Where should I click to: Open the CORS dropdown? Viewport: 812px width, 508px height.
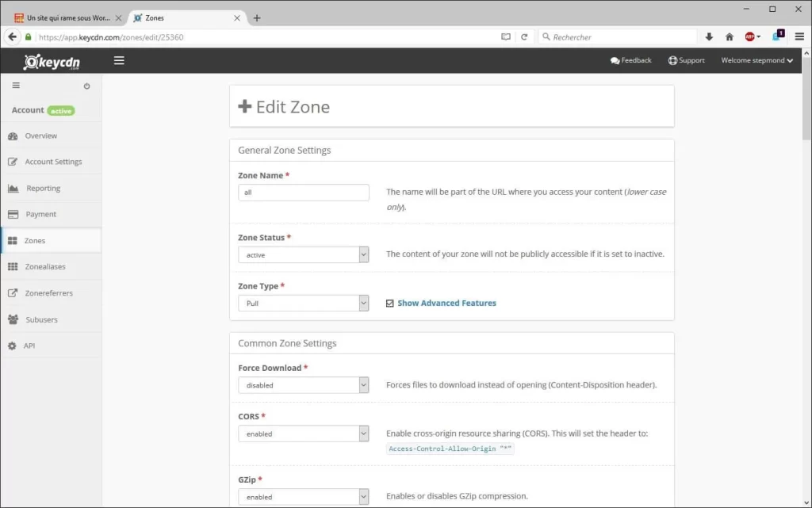pos(304,434)
